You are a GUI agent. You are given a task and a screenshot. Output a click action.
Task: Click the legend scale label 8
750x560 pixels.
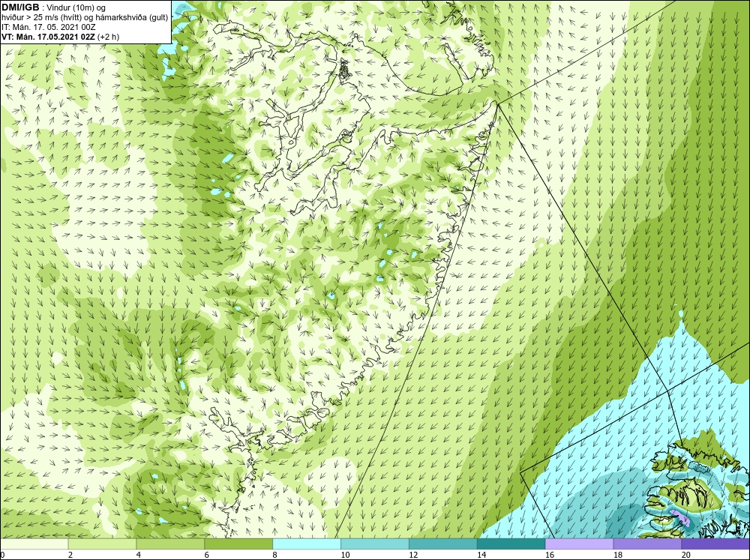coord(275,555)
